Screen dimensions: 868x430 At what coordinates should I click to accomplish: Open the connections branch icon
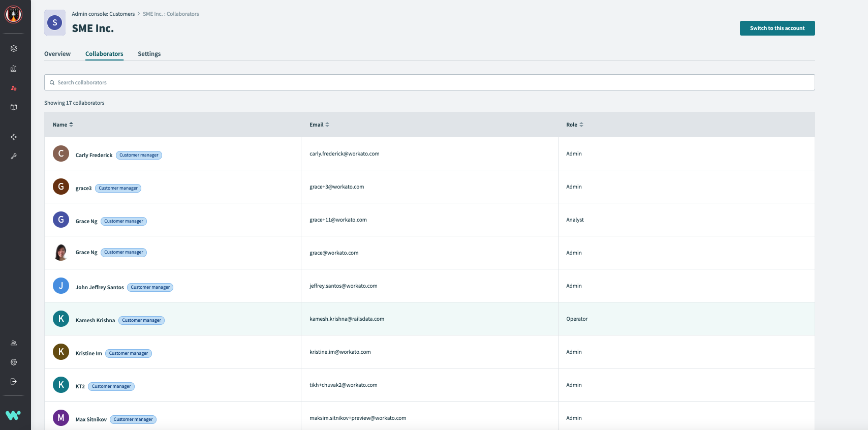[14, 137]
